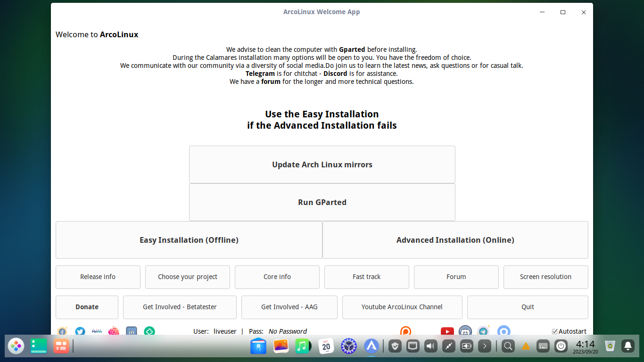Open the Twitter bird icon
Viewport: 644px width, 362px height.
80,331
